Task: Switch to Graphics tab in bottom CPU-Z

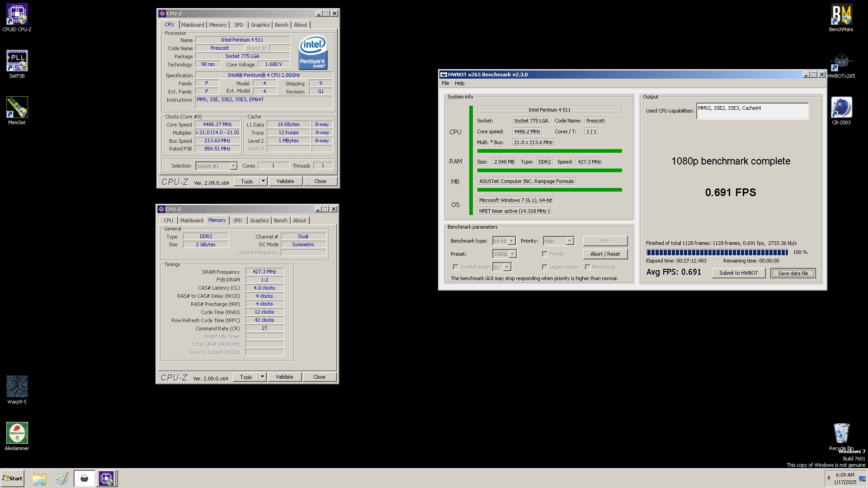Action: tap(259, 221)
